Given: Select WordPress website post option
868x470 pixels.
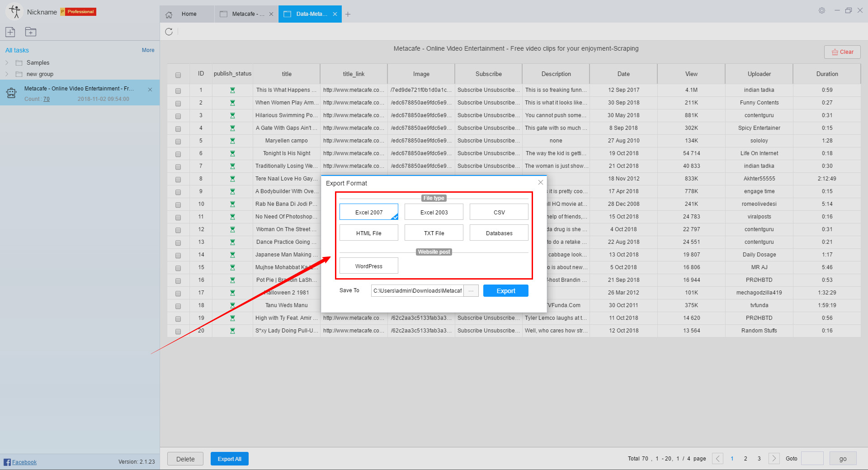Looking at the screenshot, I should 369,266.
